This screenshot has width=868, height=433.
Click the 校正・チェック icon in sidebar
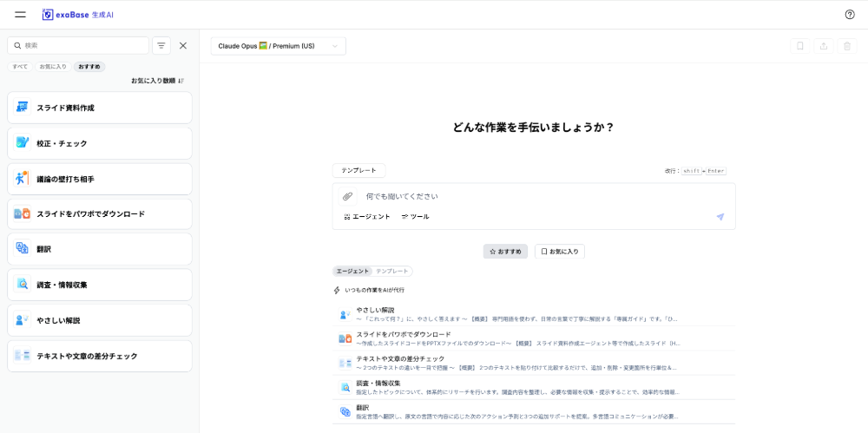(23, 143)
